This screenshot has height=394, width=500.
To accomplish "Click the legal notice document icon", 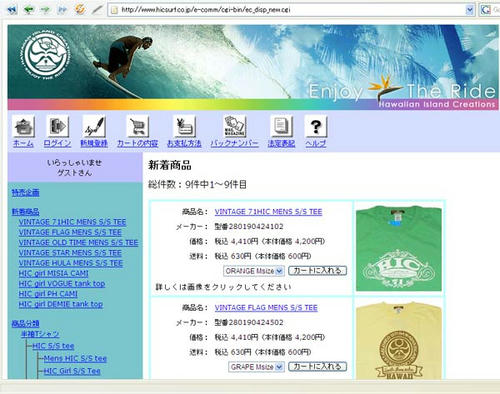I will tap(281, 127).
